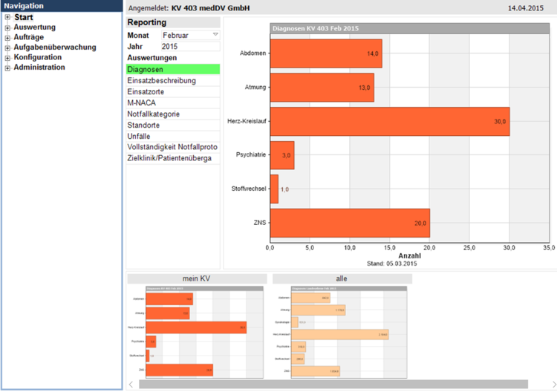The width and height of the screenshot is (557, 392).
Task: Open Vollständigkeit Notfallprotokoll report
Action: (172, 148)
